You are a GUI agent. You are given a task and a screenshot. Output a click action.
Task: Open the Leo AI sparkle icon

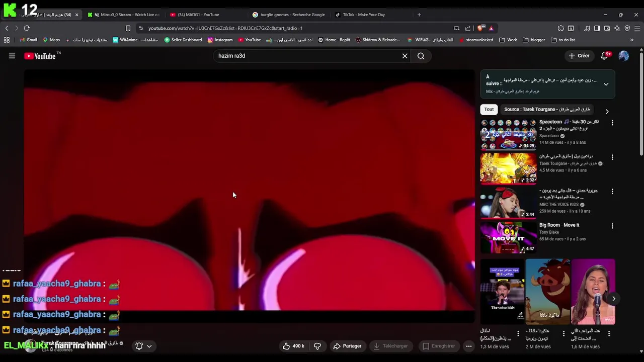point(617,28)
